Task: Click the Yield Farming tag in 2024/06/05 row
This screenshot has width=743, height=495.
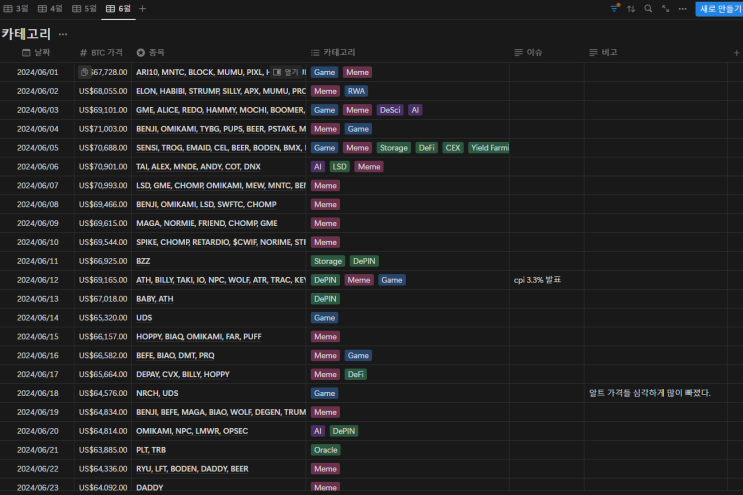Action: 489,148
